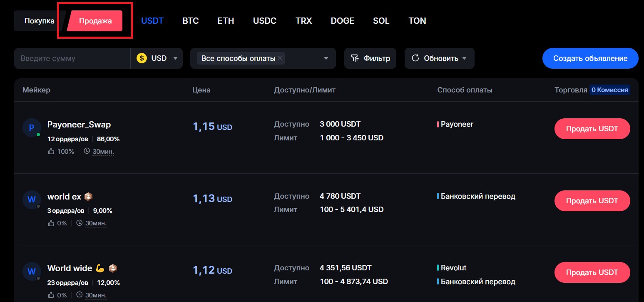Choose the ETH coin tab
644x302 pixels.
pos(226,21)
